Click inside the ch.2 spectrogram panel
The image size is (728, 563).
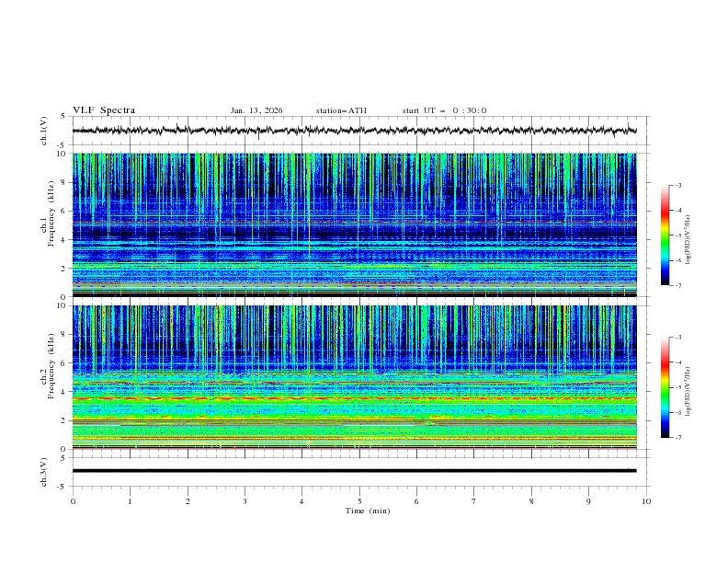point(358,377)
